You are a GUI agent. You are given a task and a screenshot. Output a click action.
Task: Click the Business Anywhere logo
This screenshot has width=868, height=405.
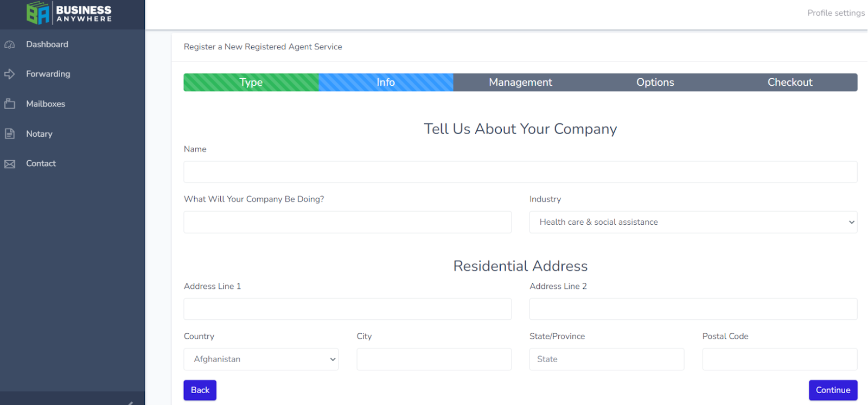[x=69, y=13]
